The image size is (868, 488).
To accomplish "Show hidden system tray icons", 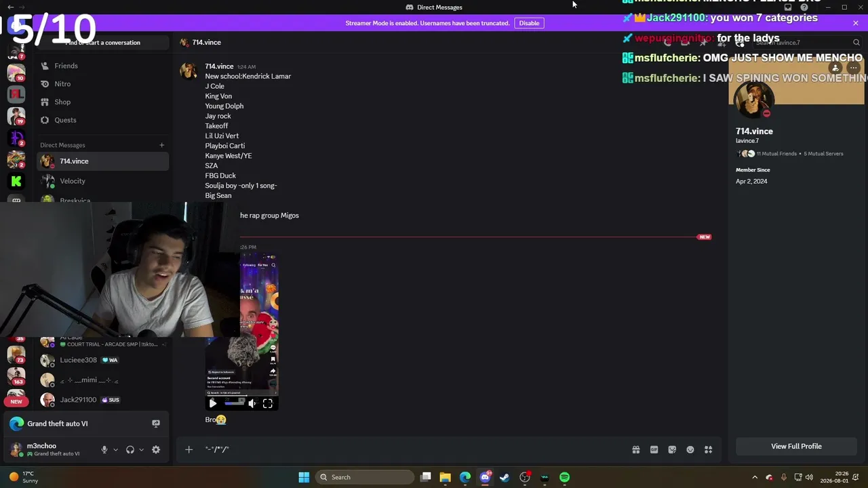I will pos(755,477).
